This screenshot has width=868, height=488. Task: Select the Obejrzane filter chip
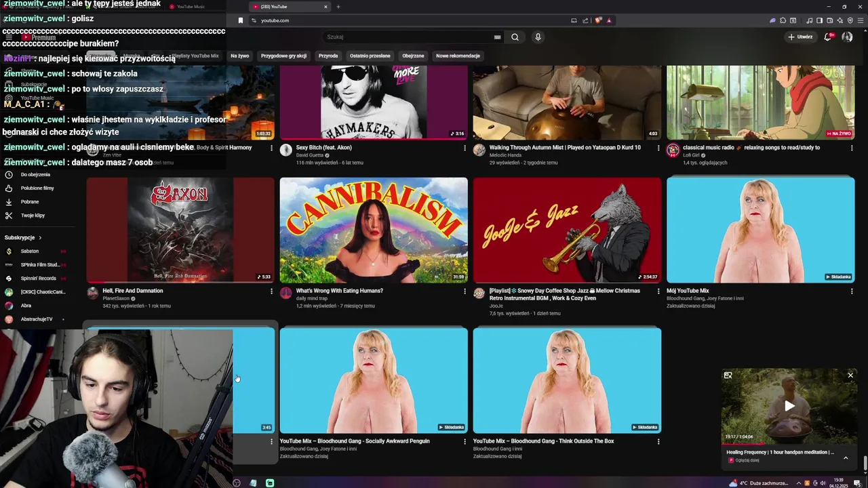(x=413, y=56)
